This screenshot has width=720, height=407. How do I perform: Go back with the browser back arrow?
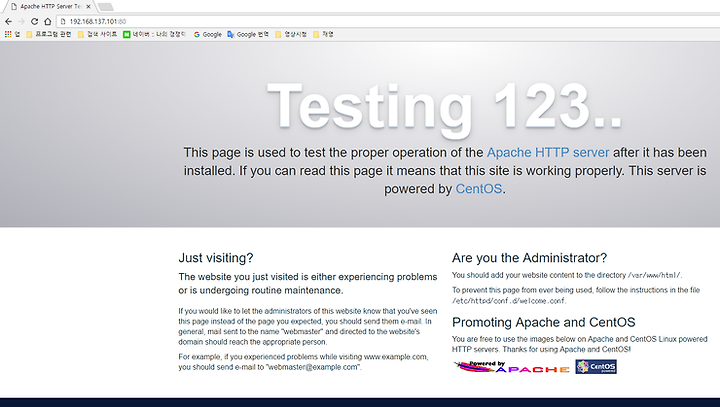(8, 21)
